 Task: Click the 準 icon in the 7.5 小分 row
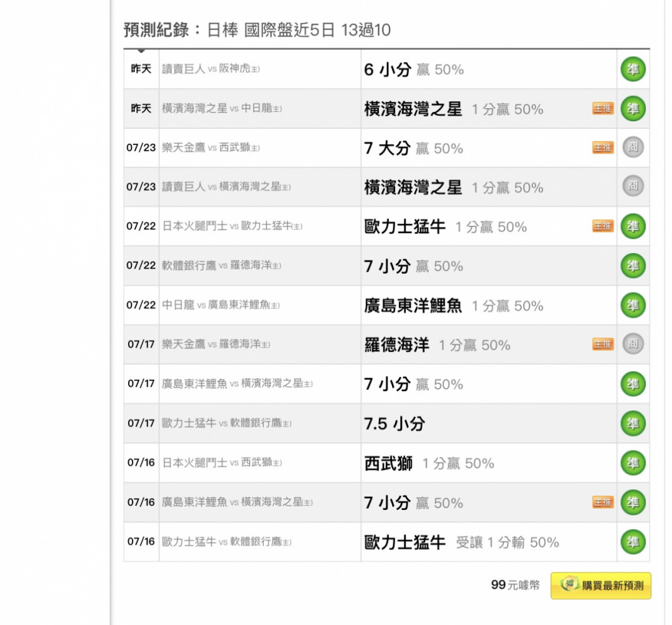tap(633, 423)
